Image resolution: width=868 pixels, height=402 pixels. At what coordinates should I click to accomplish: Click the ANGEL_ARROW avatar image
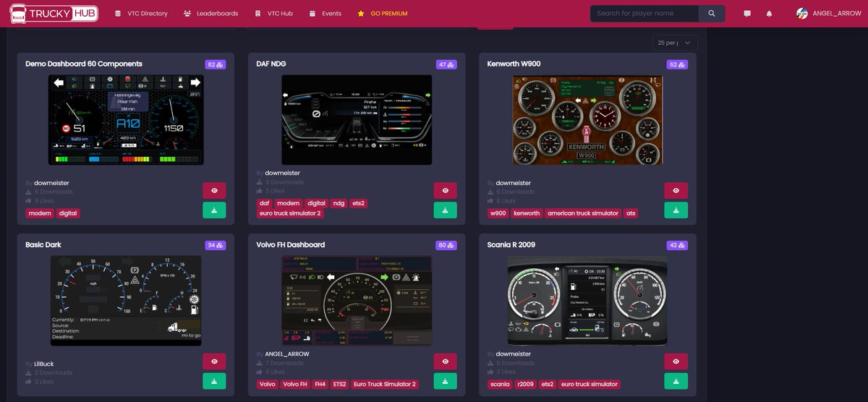pyautogui.click(x=801, y=14)
